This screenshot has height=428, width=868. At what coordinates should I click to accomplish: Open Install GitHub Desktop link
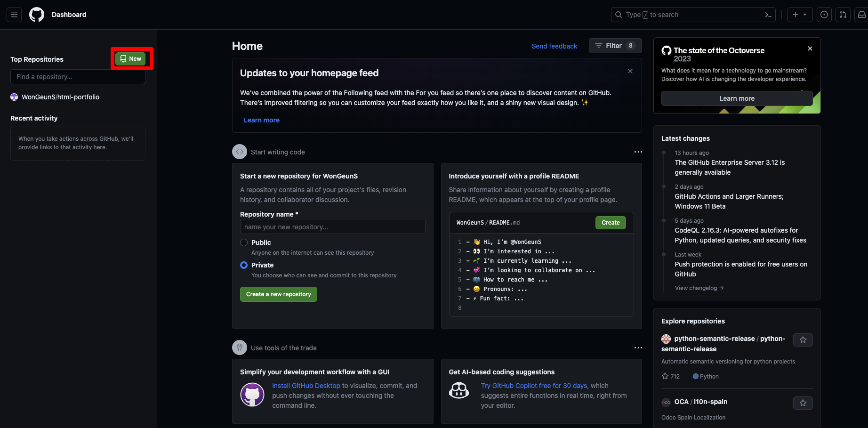(x=306, y=386)
